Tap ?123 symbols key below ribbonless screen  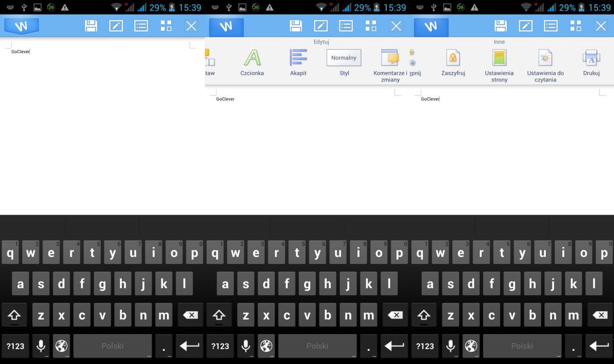point(15,346)
